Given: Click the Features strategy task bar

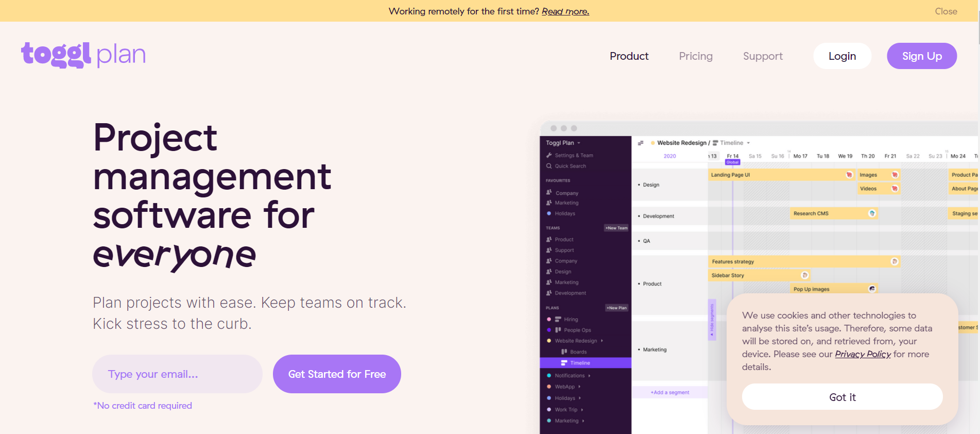Looking at the screenshot, I should [804, 261].
